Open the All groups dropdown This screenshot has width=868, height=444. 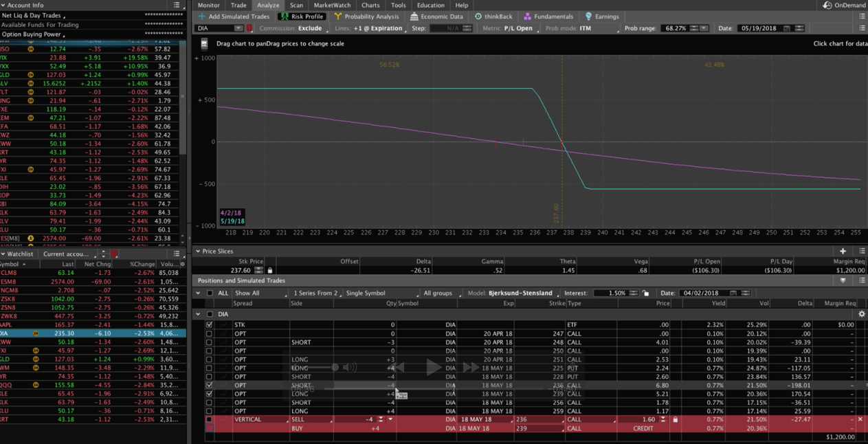point(442,293)
